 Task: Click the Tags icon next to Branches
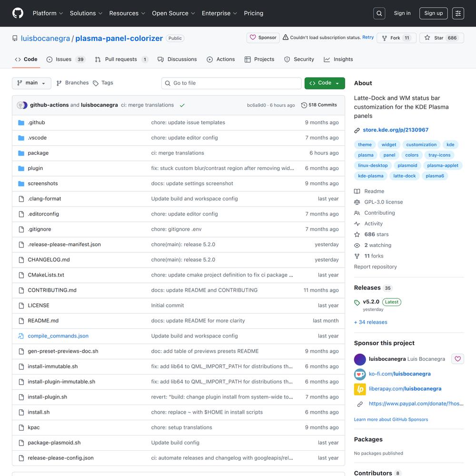(x=96, y=83)
